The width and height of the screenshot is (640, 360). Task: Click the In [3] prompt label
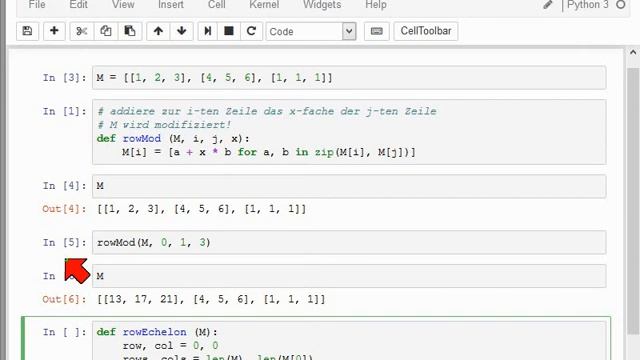(64, 78)
